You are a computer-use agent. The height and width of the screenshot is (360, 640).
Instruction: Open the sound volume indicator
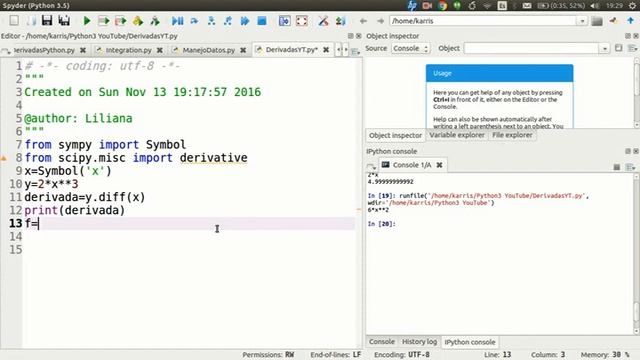[x=595, y=6]
